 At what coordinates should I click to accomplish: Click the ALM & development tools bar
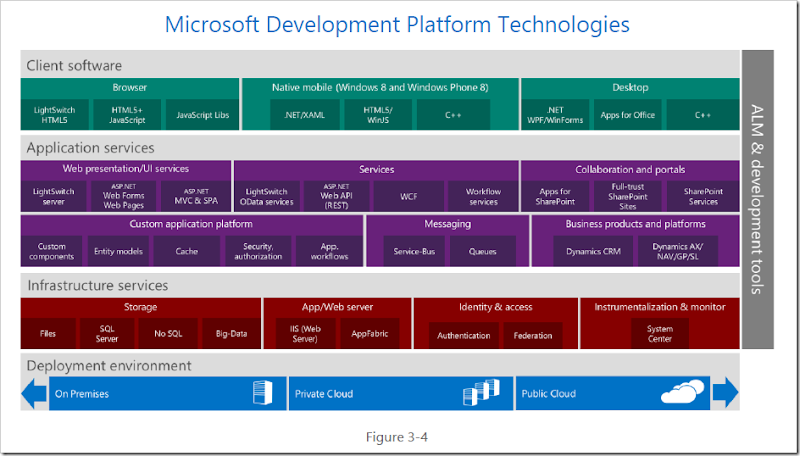pyautogui.click(x=758, y=199)
